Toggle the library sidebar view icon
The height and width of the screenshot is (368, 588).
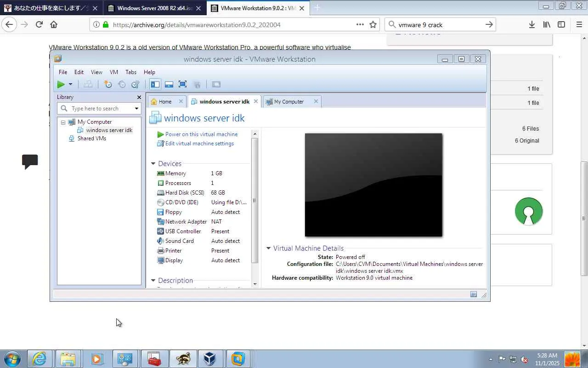(155, 84)
